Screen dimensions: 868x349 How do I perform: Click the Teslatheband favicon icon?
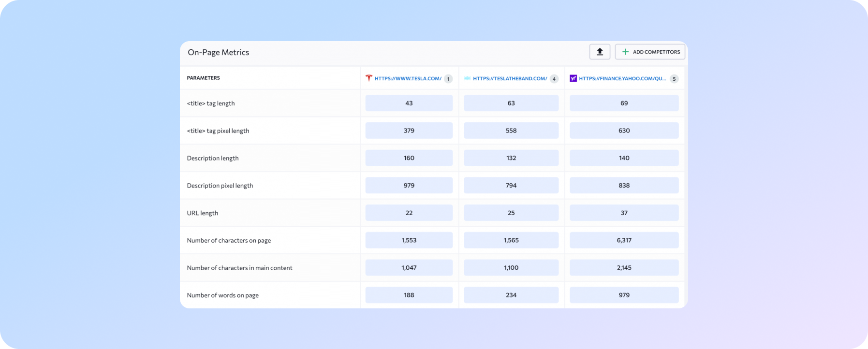[x=467, y=78]
